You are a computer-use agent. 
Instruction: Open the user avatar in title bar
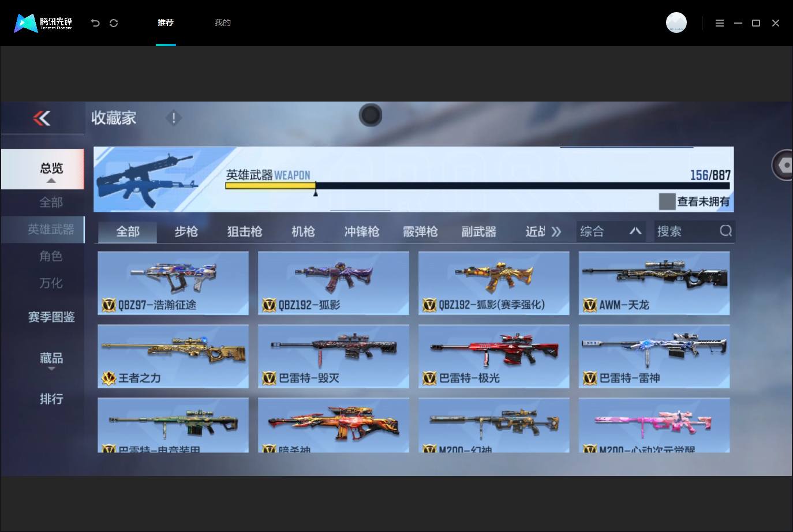[x=676, y=23]
